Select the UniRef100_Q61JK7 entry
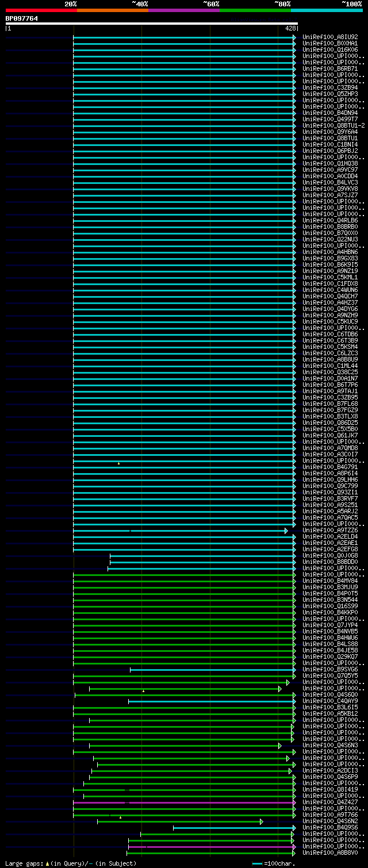This screenshot has width=368, height=868. point(330,436)
